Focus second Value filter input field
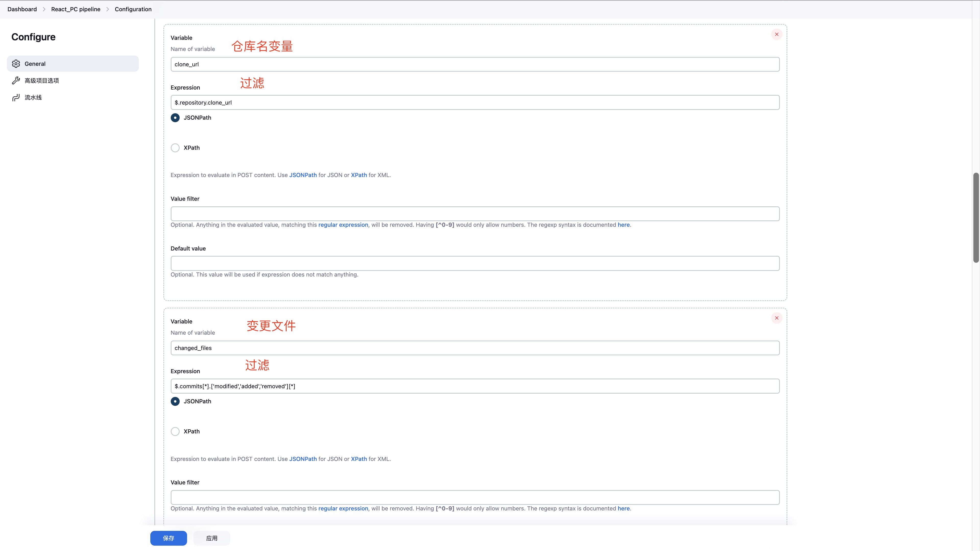Screen dimensions: 980x551 (475, 497)
